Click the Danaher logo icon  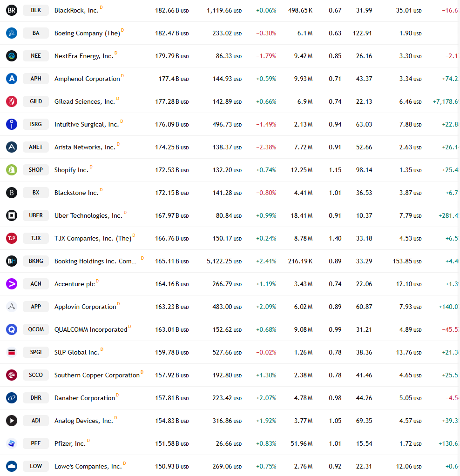pyautogui.click(x=12, y=398)
